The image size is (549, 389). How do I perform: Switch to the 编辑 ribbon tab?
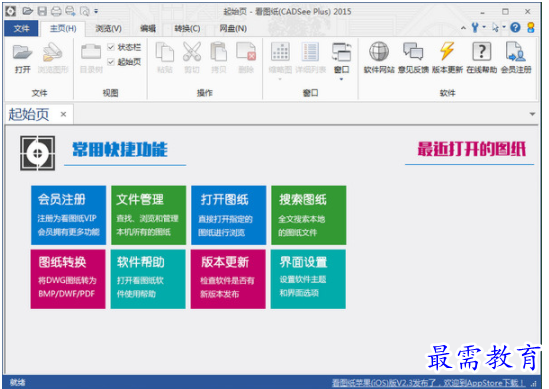click(148, 28)
